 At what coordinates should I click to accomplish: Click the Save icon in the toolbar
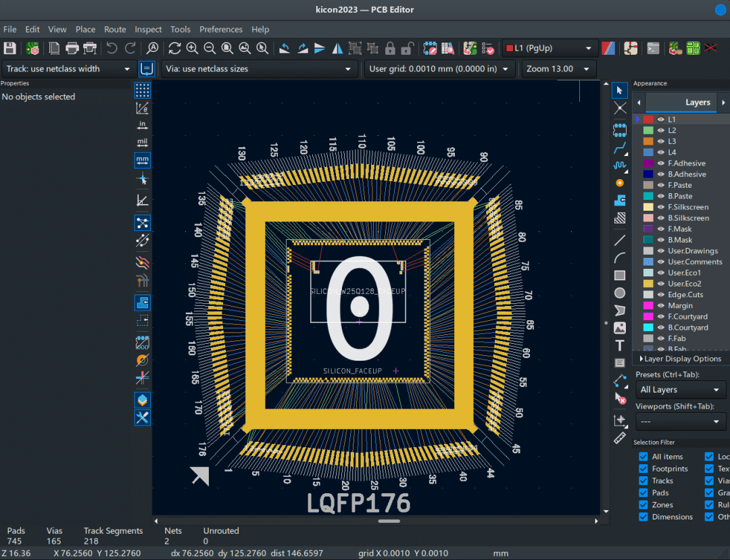(x=10, y=48)
